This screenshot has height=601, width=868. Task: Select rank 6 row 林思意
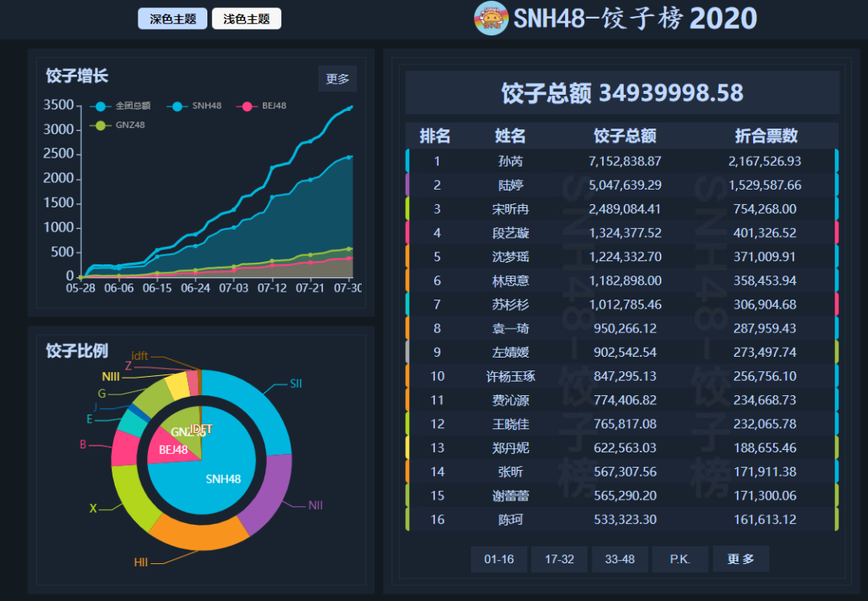tap(621, 280)
